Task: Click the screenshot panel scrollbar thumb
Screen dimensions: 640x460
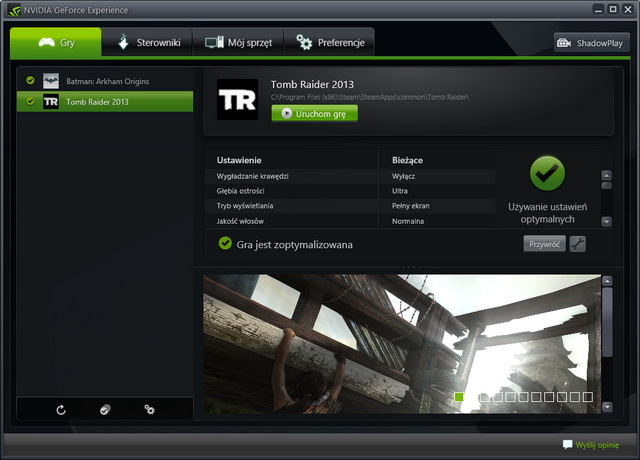Action: (607, 322)
